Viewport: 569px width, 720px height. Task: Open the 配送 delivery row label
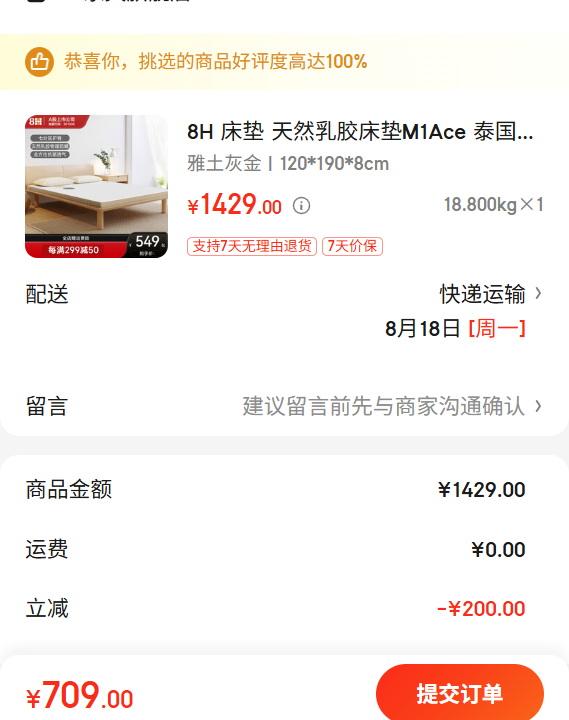pyautogui.click(x=47, y=294)
